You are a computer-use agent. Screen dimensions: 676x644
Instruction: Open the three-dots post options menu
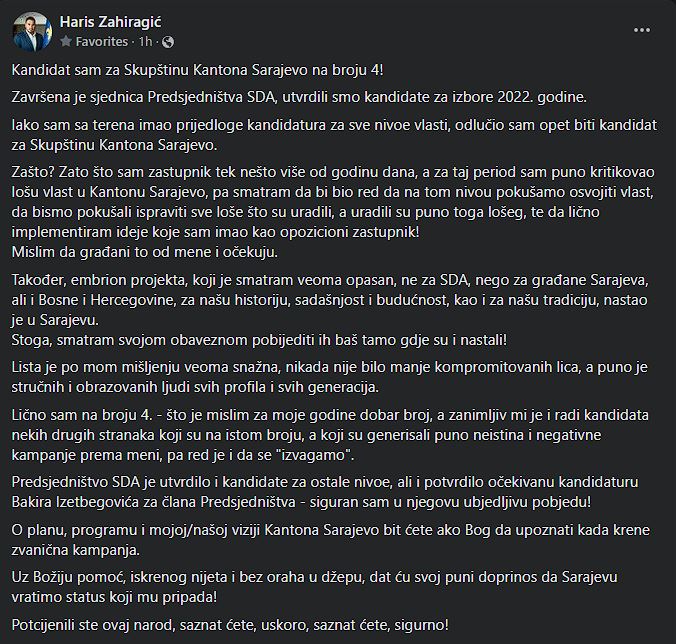click(x=642, y=30)
